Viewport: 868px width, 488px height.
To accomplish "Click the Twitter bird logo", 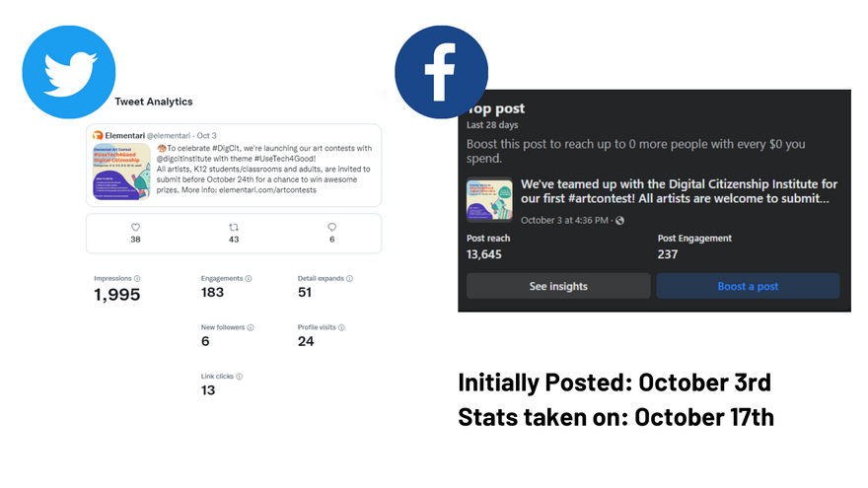I will [68, 73].
